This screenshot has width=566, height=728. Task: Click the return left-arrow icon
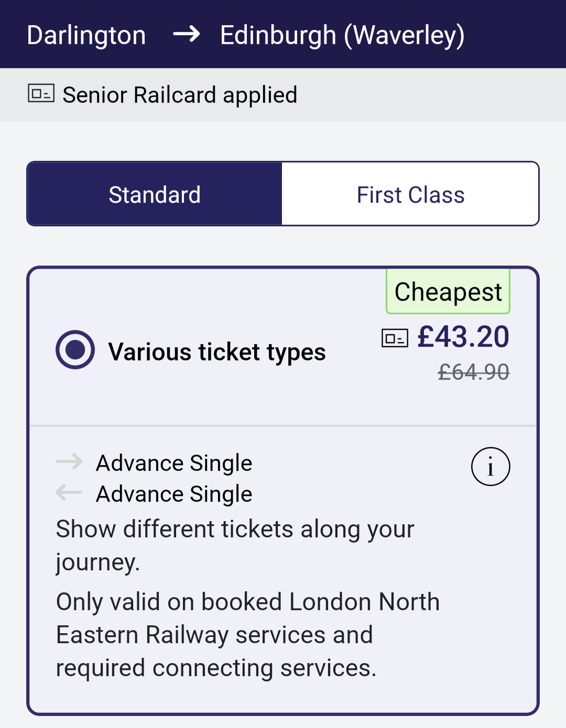coord(69,492)
